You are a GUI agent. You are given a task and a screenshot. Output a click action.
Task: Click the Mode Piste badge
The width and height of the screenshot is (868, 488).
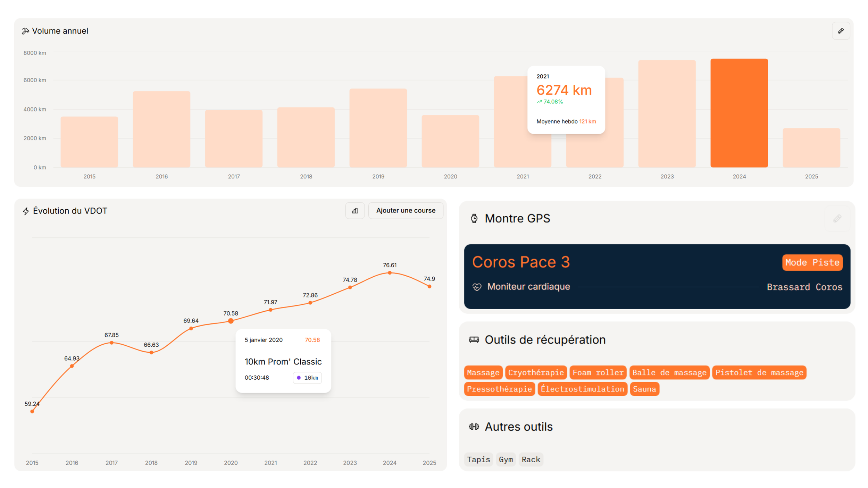[812, 262]
